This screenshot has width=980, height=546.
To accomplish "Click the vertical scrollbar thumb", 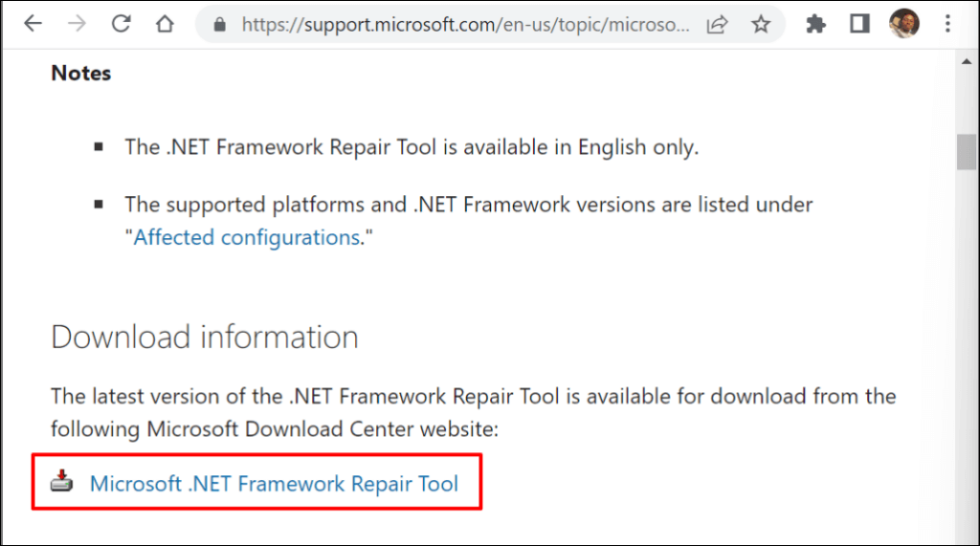I will click(x=967, y=153).
